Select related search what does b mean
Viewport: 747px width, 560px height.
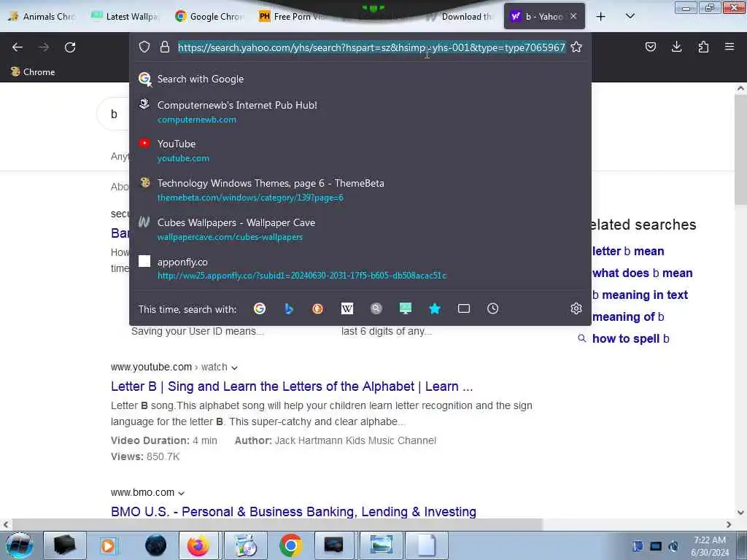click(642, 273)
